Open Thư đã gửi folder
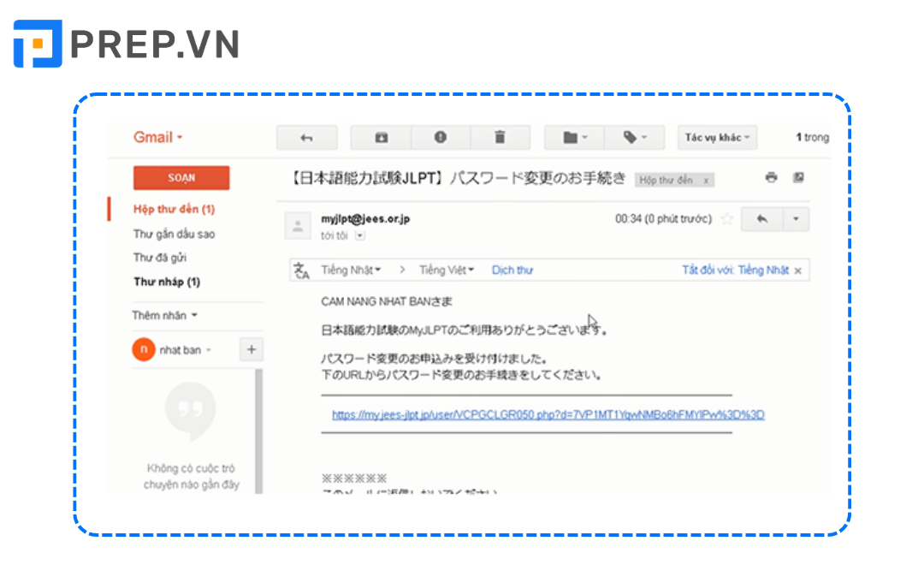924x565 pixels. pos(160,257)
